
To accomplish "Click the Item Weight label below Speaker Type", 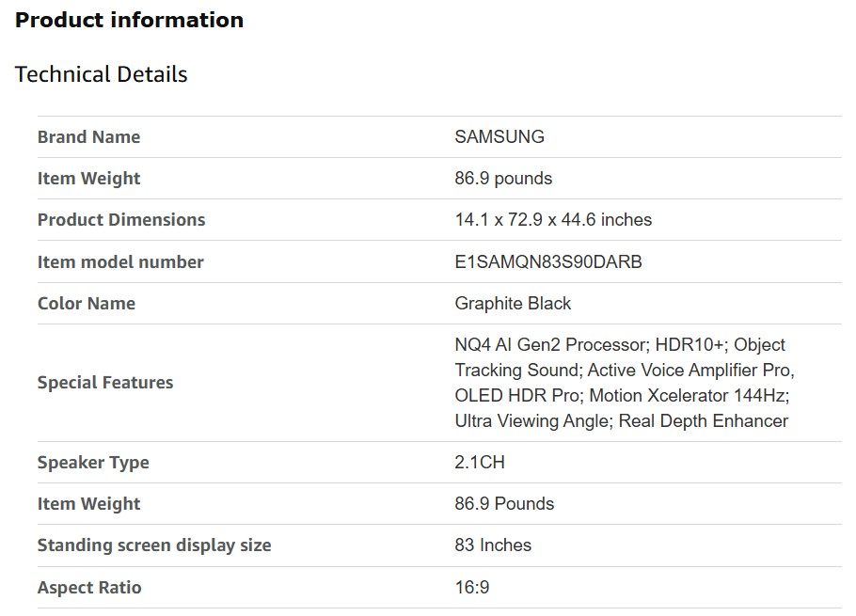I will pos(88,504).
